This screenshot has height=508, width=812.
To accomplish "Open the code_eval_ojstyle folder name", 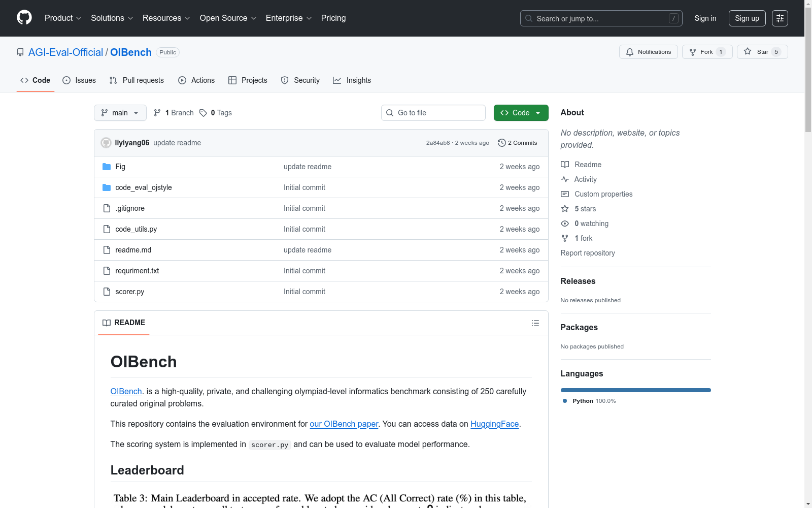I will [x=144, y=187].
